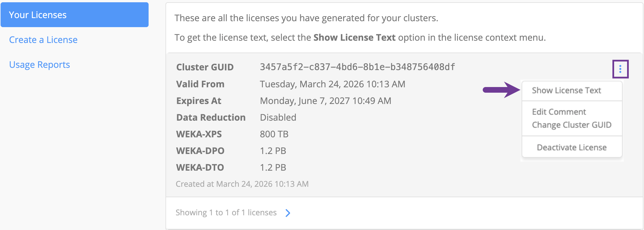Click the Expires At date value
The image size is (644, 230).
325,101
